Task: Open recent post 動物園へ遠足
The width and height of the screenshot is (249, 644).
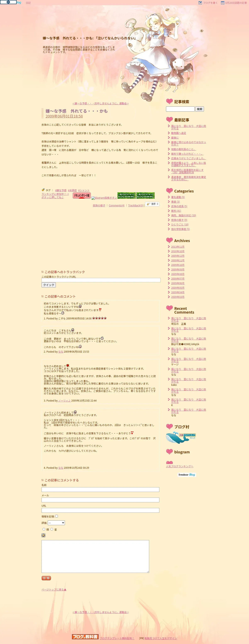Action: point(178,133)
